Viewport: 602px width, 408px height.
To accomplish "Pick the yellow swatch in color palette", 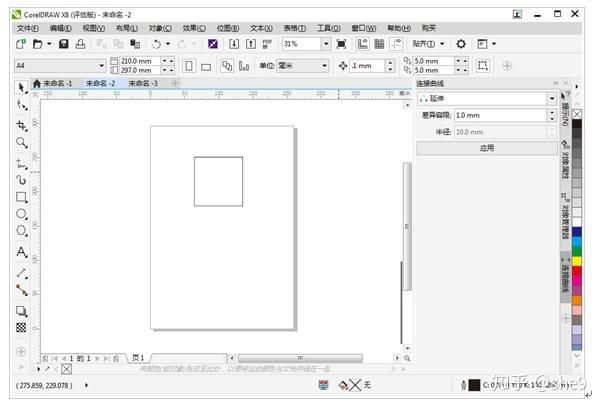I will pos(577,262).
